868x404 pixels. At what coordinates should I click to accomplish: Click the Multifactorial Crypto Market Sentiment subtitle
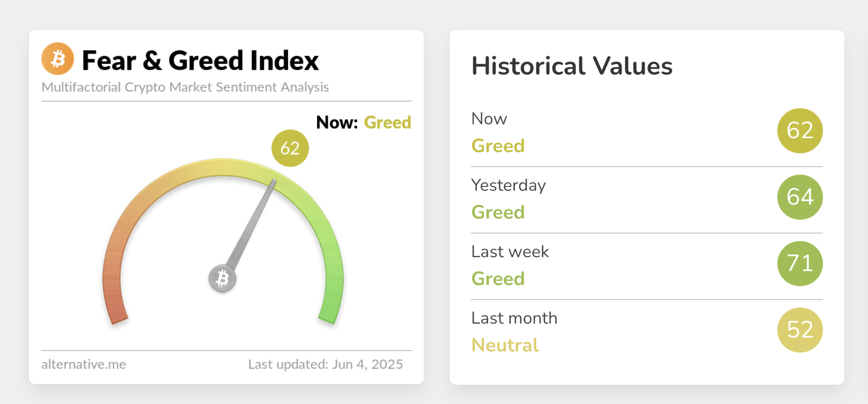[185, 87]
